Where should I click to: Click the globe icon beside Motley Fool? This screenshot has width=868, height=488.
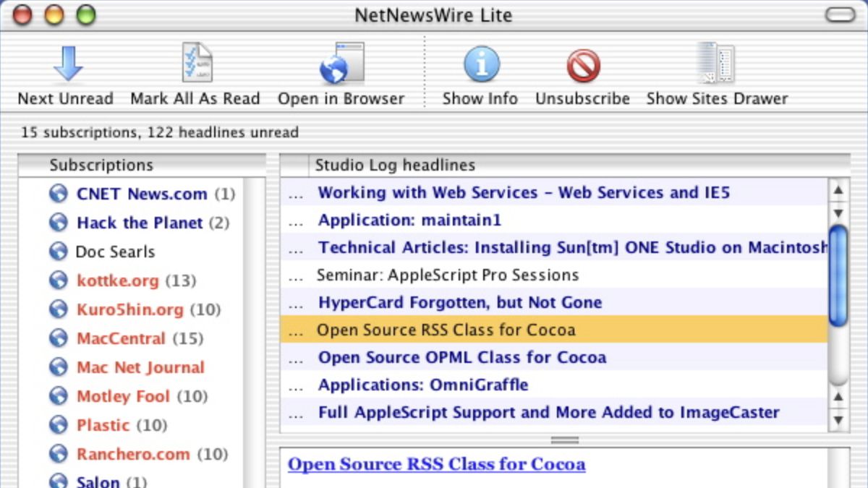59,396
